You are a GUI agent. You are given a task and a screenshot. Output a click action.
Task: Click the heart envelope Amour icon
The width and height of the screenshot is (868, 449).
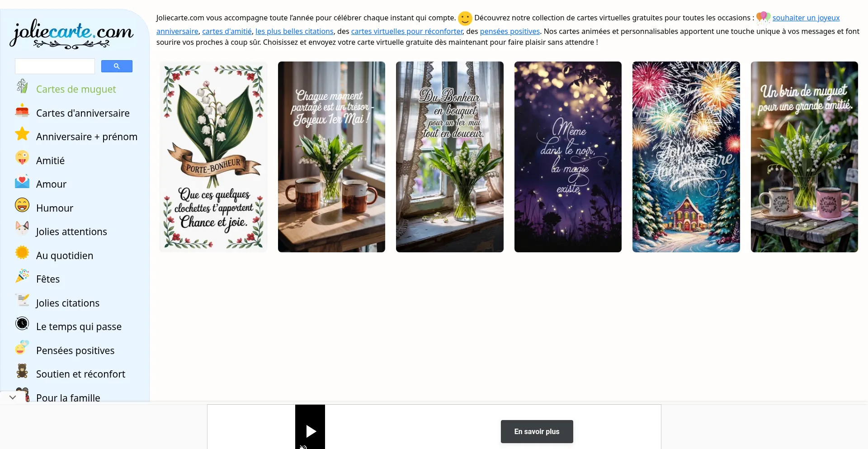22,181
